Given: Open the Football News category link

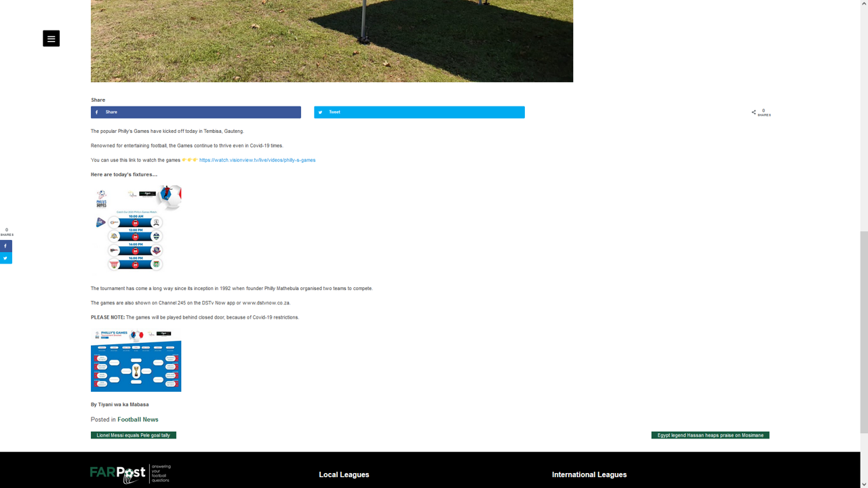Looking at the screenshot, I should click(x=138, y=420).
